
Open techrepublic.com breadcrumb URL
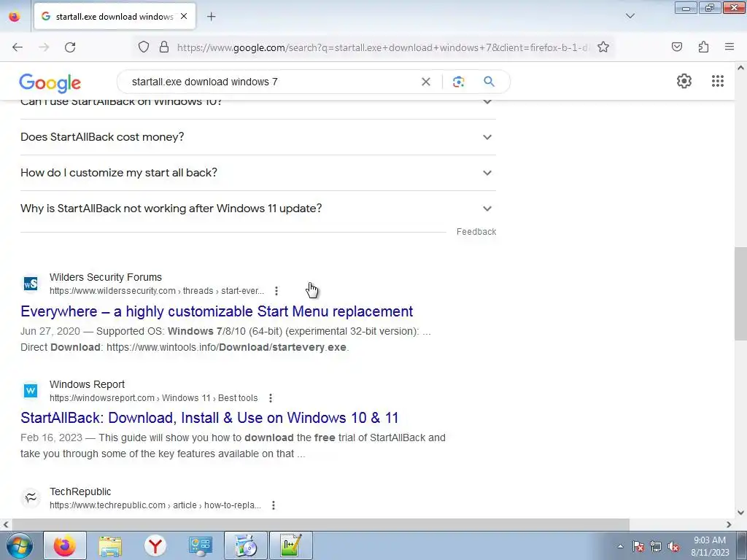[x=155, y=505]
